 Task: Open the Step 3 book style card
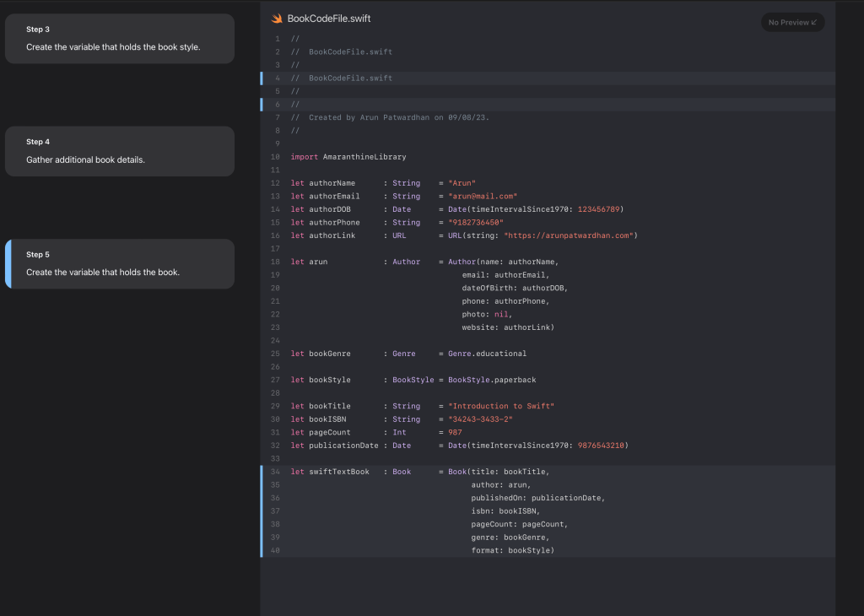pos(120,39)
